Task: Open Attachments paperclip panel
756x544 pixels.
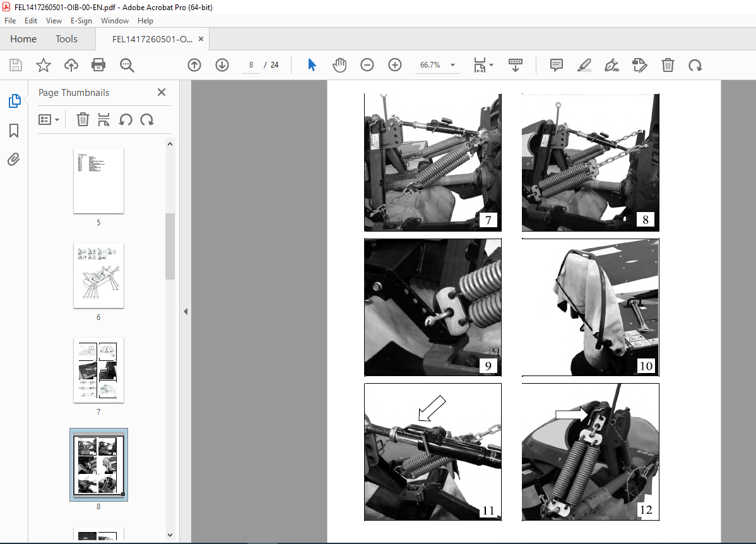Action: (x=13, y=159)
